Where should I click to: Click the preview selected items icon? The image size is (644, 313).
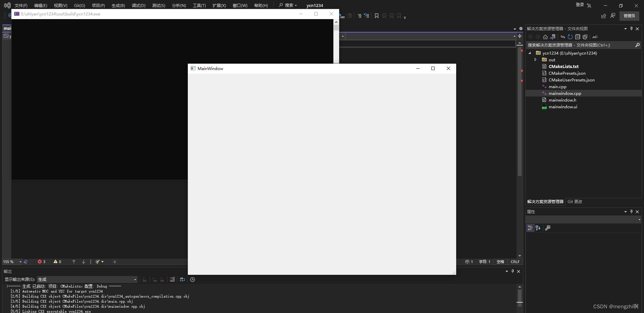point(595,37)
